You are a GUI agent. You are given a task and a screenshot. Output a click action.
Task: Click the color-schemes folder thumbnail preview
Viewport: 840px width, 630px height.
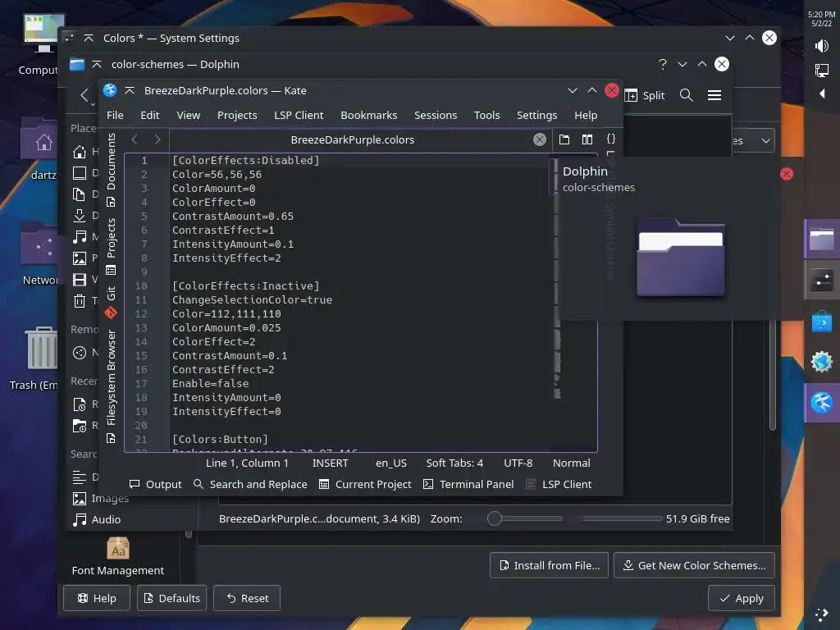coord(680,258)
